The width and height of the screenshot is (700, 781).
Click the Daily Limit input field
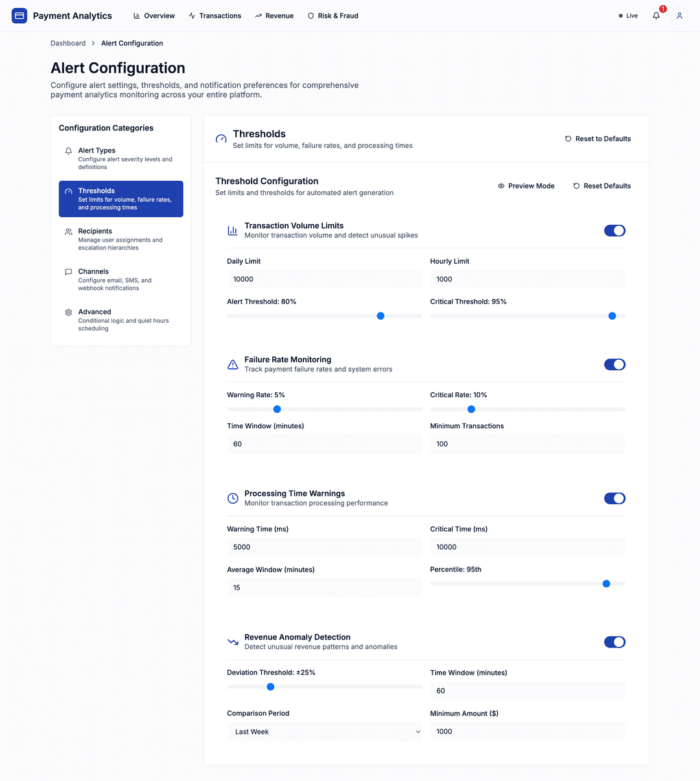tap(324, 279)
